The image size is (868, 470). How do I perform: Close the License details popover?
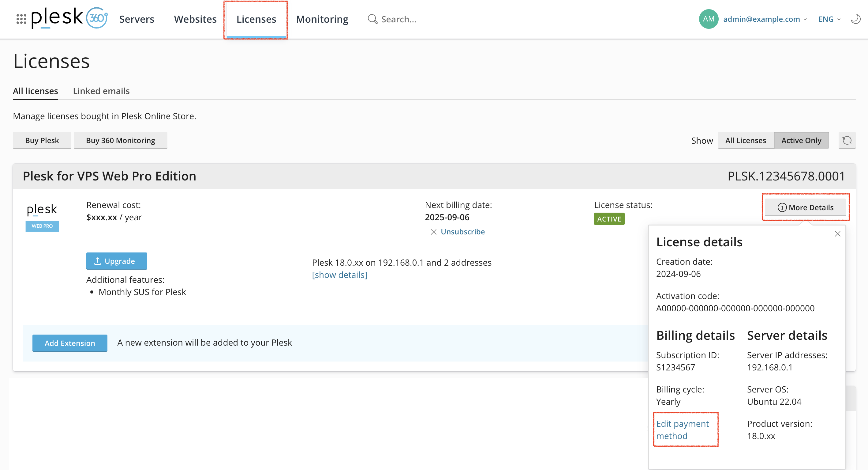click(x=837, y=234)
